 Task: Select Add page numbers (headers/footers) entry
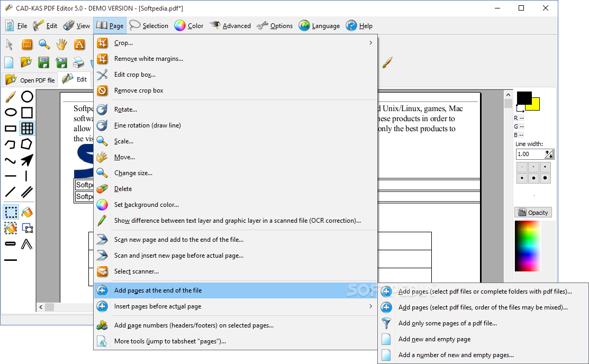236,325
